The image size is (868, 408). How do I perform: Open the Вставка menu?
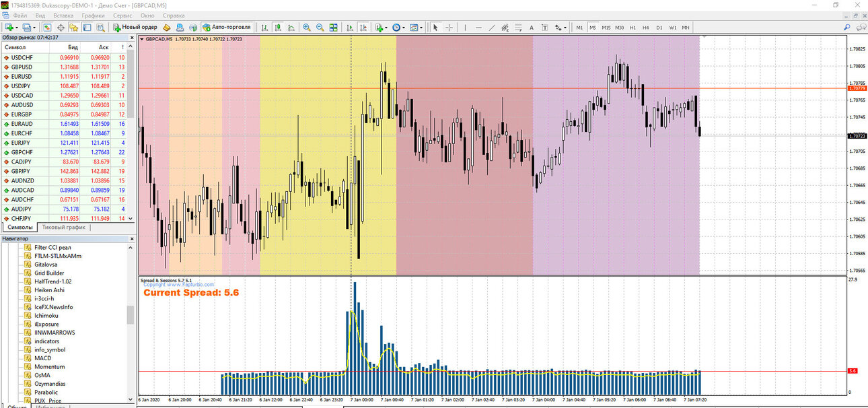pos(63,15)
